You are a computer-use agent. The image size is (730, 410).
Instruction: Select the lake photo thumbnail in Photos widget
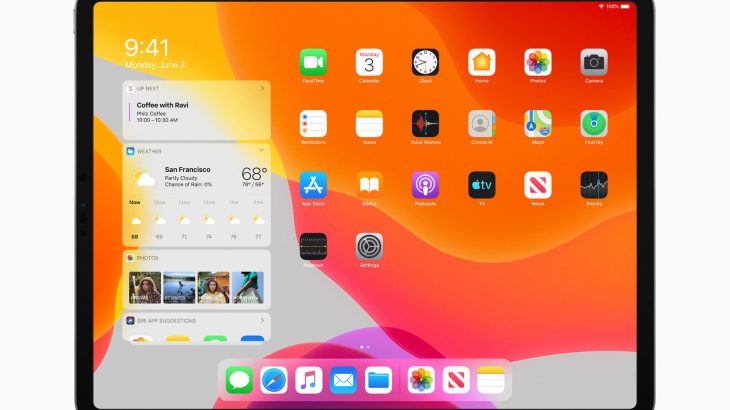click(179, 288)
